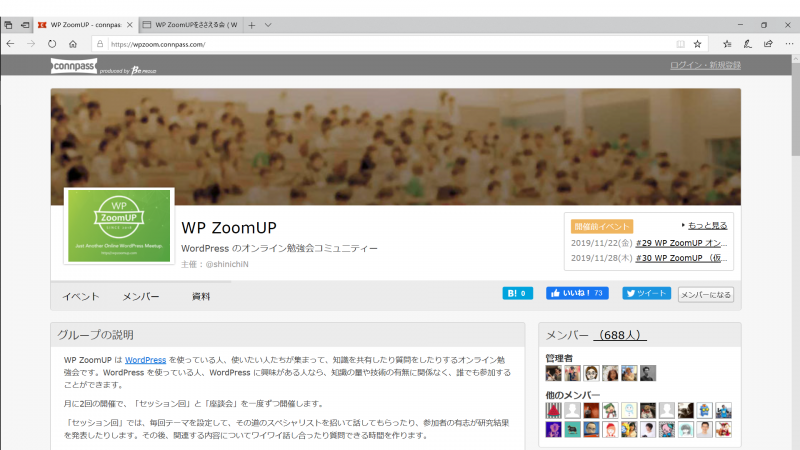Open the browser Settings and more menu

pos(789,44)
